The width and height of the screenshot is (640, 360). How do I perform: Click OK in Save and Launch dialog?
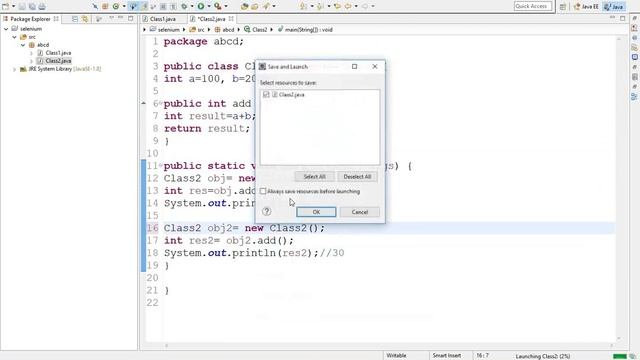coord(316,212)
